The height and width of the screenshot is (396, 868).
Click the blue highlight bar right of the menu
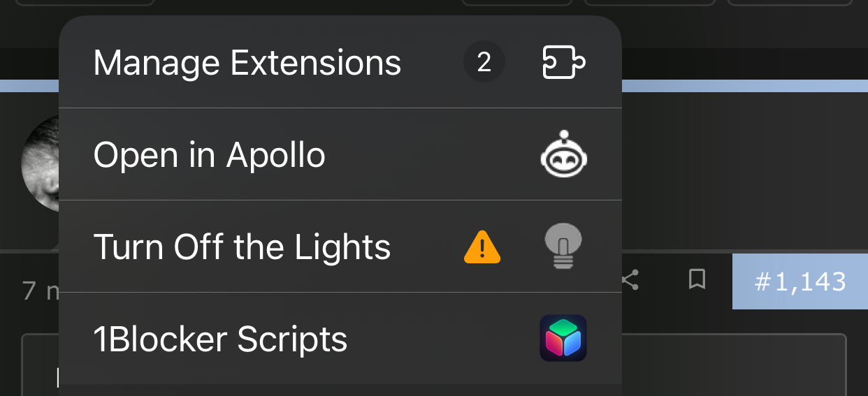pyautogui.click(x=745, y=86)
